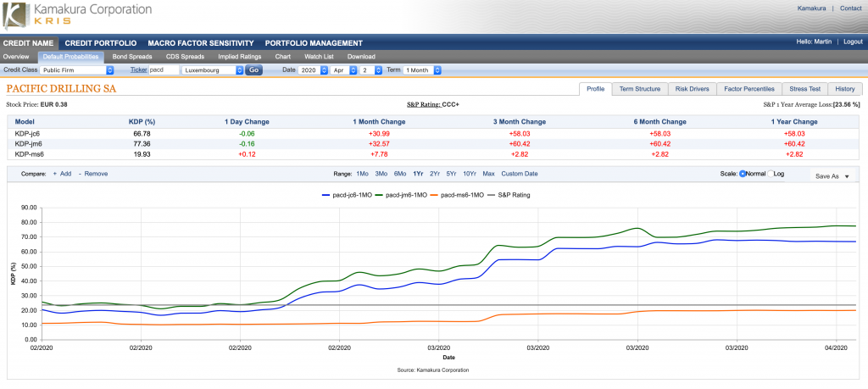
Task: Switch to the Factor Percentiles tab
Action: [x=749, y=89]
